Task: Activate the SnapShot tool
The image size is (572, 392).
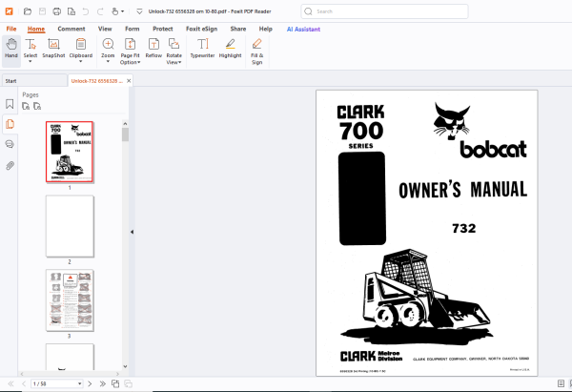Action: 53,49
